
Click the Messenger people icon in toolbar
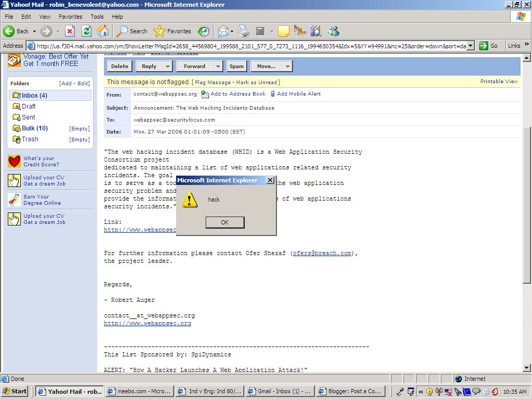(334, 31)
